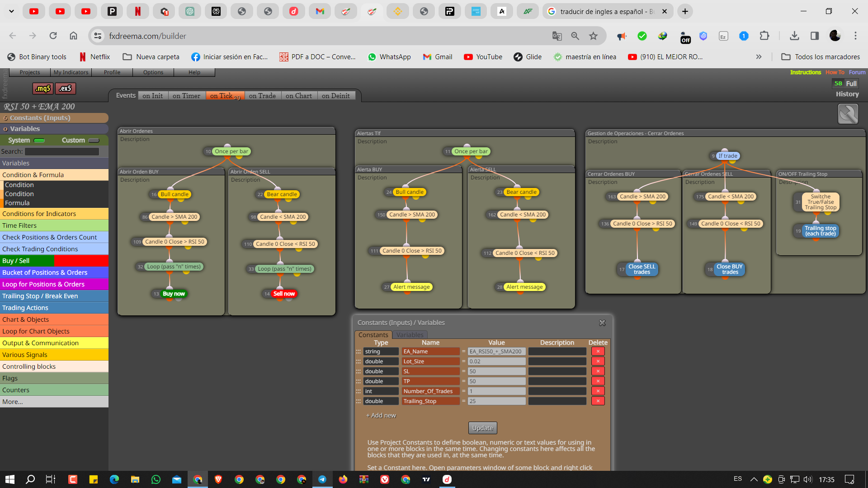Edit the Lot_Size value field
This screenshot has height=488, width=868.
[497, 361]
